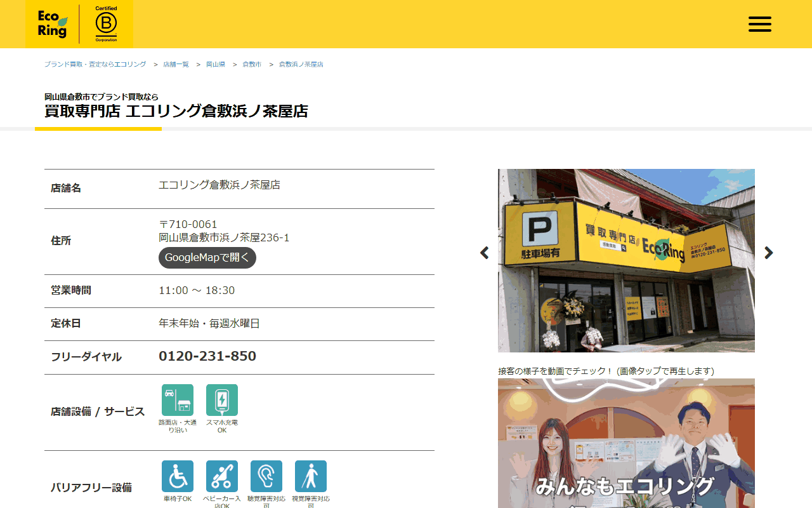Click the phone number 0120-231-850
812x508 pixels.
(x=207, y=356)
